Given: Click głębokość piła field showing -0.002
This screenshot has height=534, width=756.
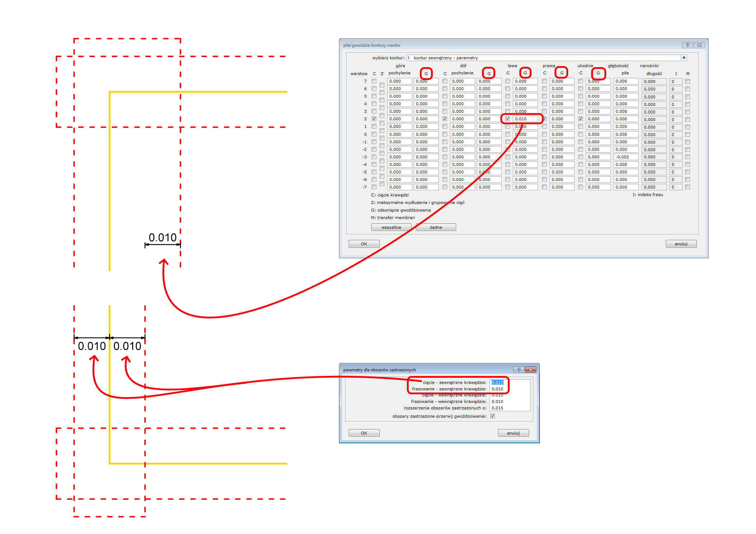Looking at the screenshot, I should point(625,157).
